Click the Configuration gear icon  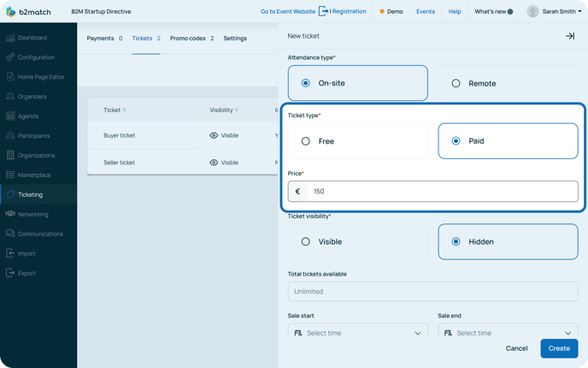coord(10,57)
